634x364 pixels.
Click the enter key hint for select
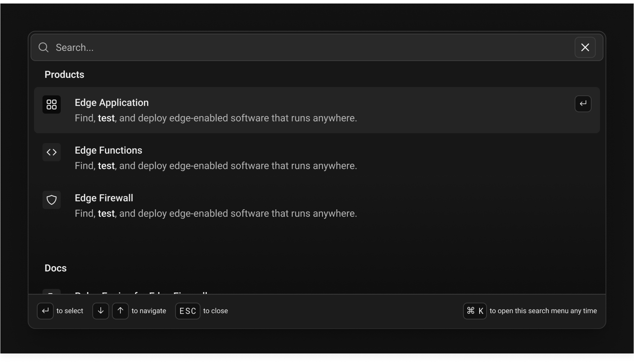click(x=45, y=311)
